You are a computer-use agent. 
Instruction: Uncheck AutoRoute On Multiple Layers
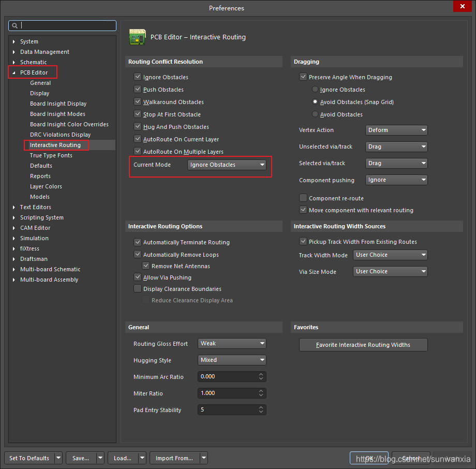(138, 151)
